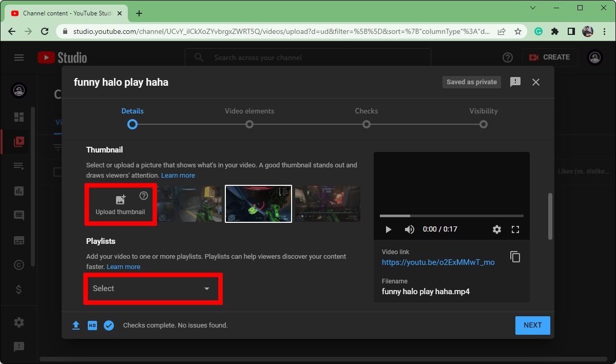Close the upload dialog with X
This screenshot has width=616, height=364.
point(536,82)
